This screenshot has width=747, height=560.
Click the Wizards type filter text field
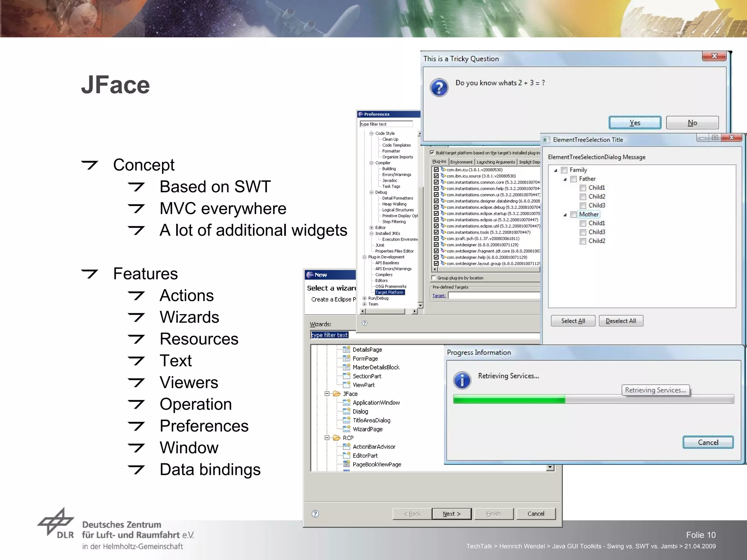tap(425, 335)
